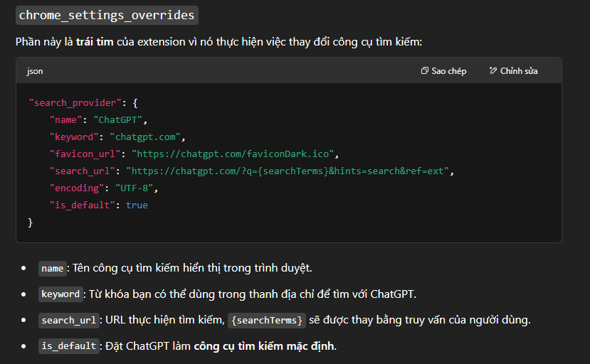
Task: Click the faviconDark.ico URL string
Action: (233, 154)
